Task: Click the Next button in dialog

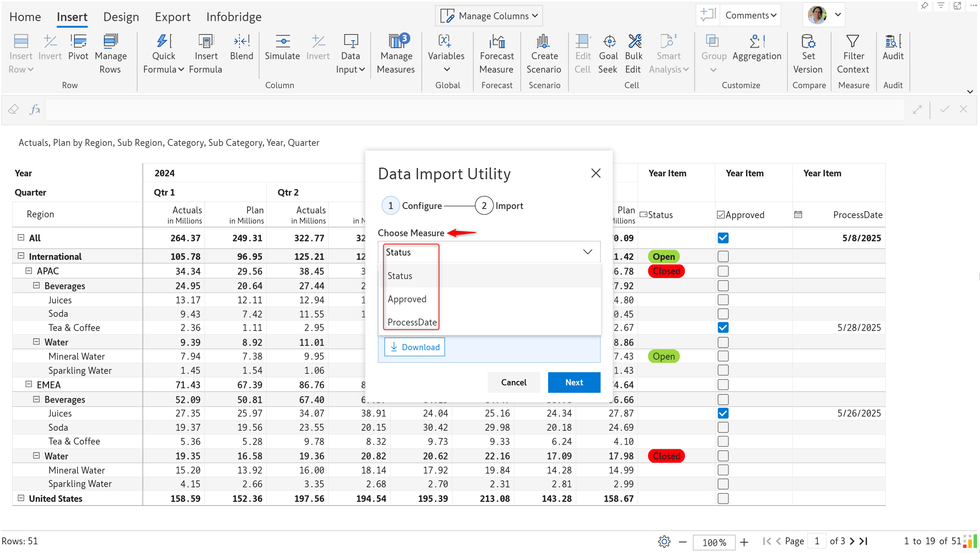Action: click(574, 382)
